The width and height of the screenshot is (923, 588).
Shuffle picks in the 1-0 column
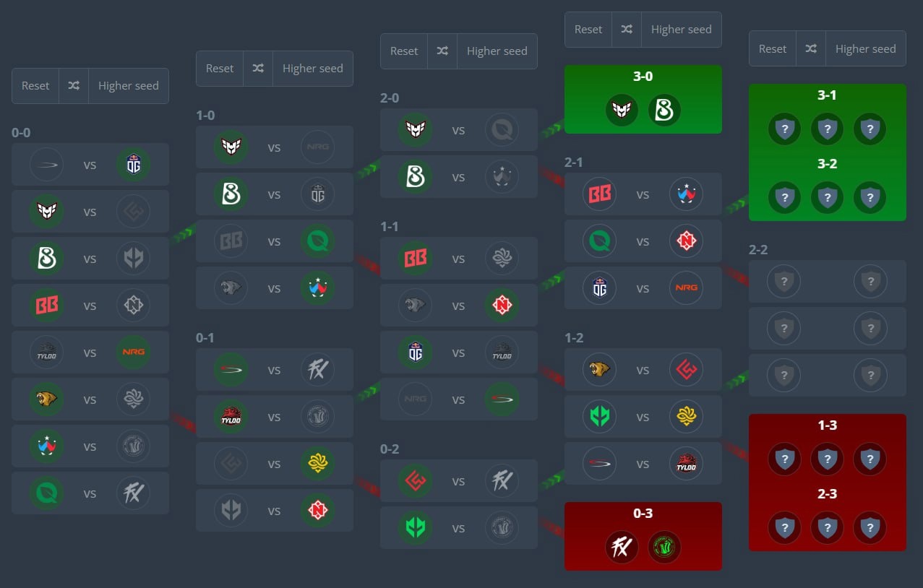click(258, 69)
